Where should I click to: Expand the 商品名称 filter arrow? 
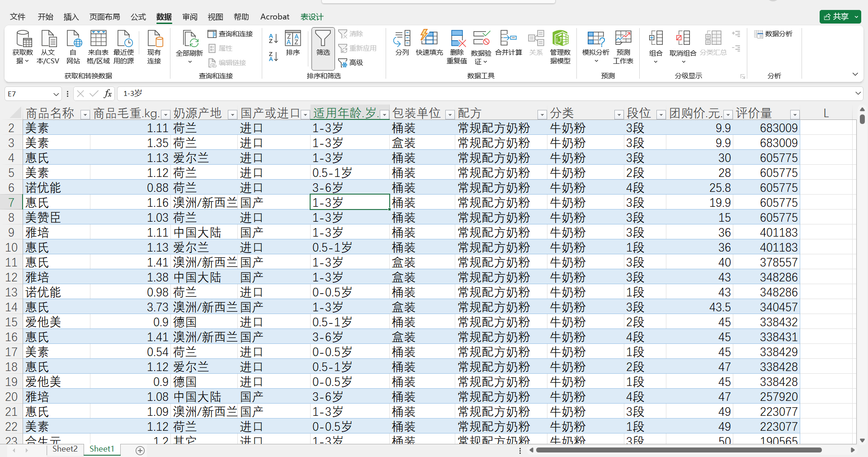click(85, 114)
